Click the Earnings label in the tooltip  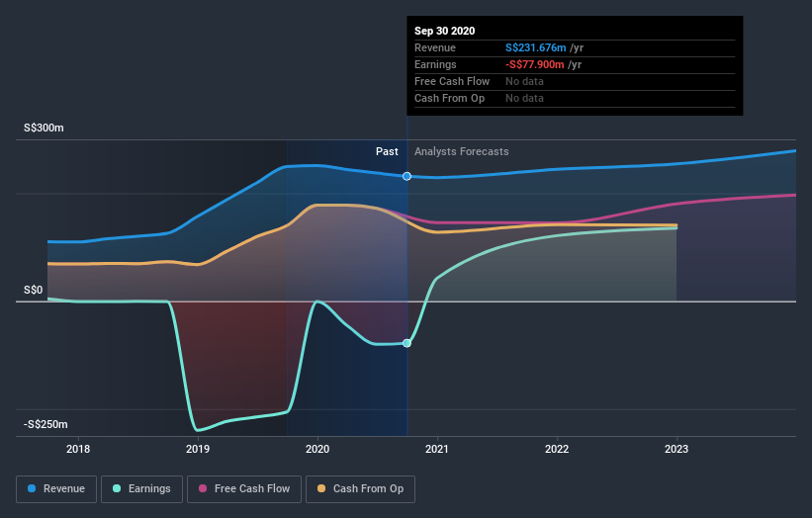(x=435, y=64)
